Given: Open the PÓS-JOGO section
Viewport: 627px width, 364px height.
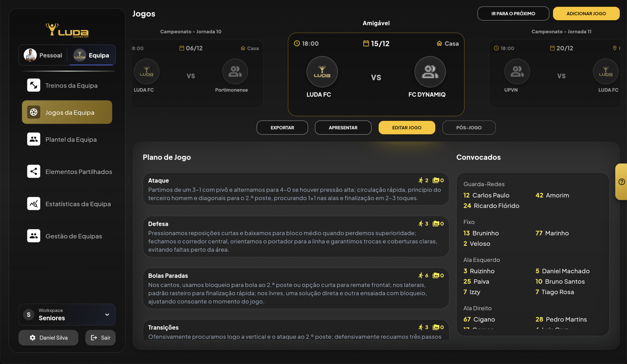Looking at the screenshot, I should 469,128.
